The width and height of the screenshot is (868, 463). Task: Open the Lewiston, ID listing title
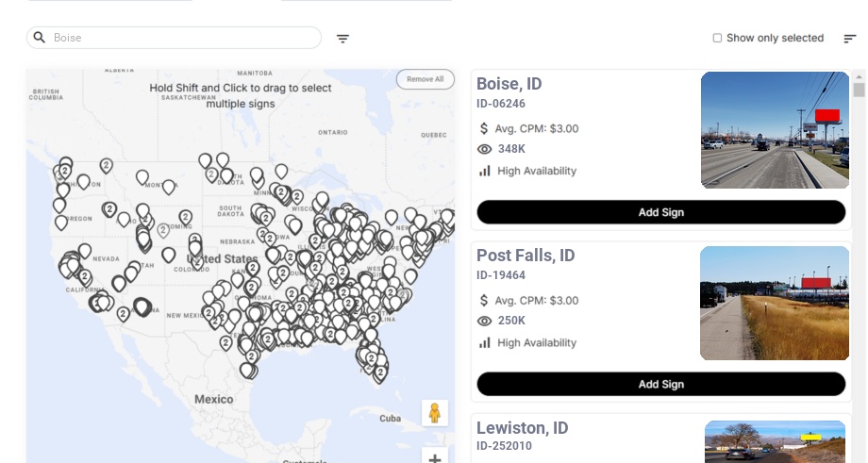pyautogui.click(x=522, y=428)
